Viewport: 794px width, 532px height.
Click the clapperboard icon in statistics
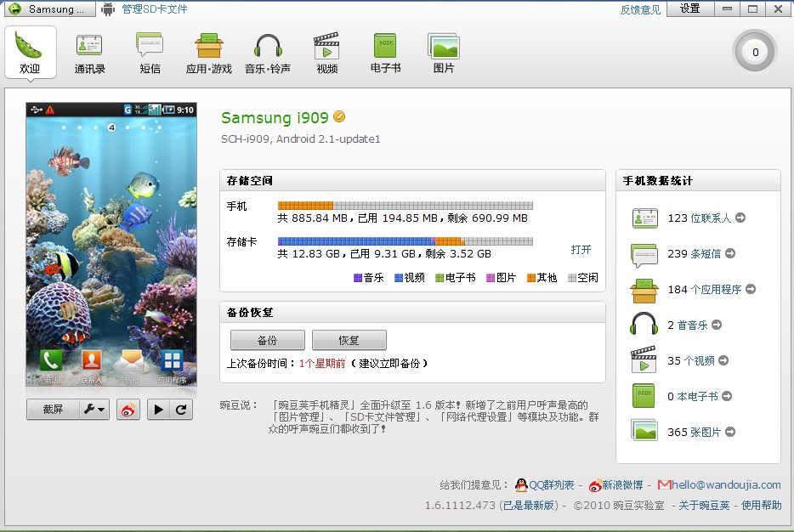pos(644,359)
